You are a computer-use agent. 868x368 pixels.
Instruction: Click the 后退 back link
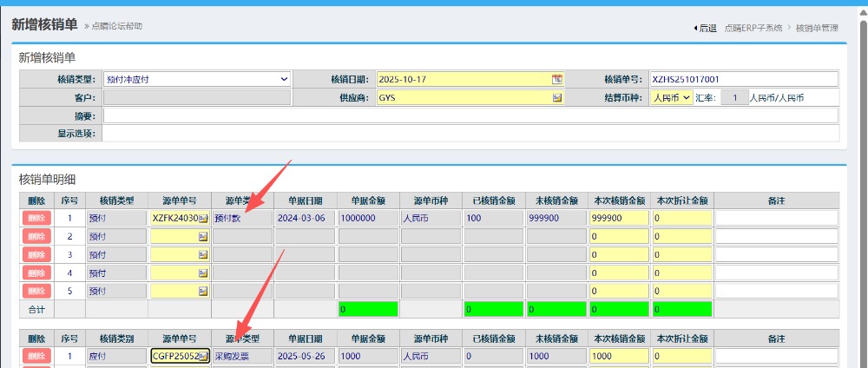pyautogui.click(x=706, y=28)
